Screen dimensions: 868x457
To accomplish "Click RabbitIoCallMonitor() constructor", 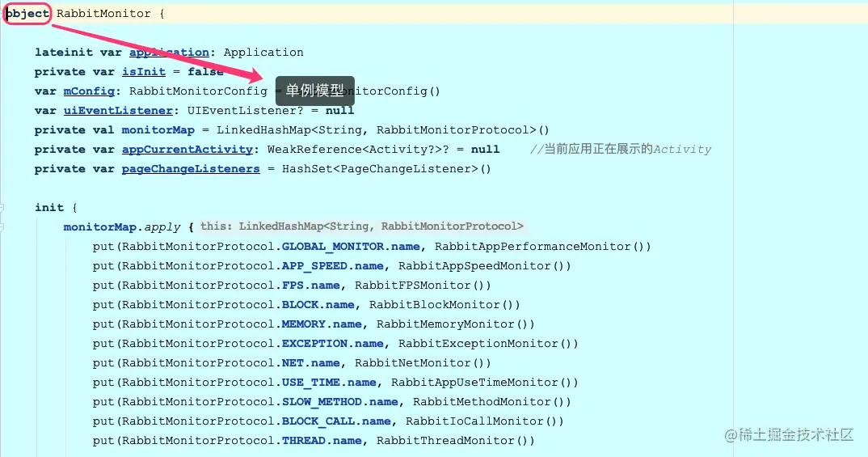I will tap(484, 421).
